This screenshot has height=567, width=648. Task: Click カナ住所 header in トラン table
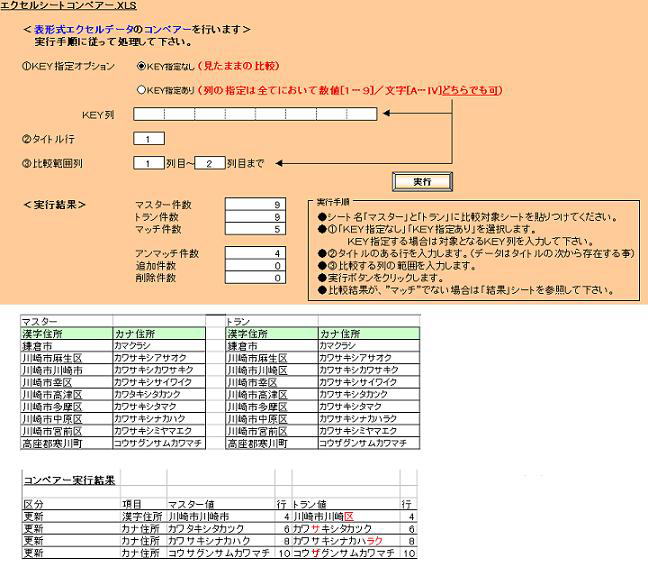(x=340, y=334)
